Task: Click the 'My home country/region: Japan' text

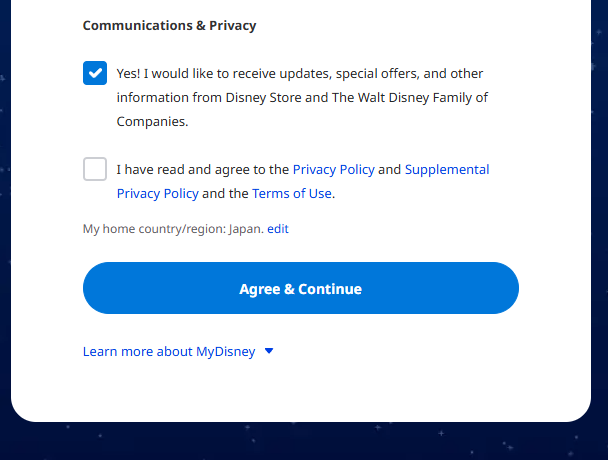Action: [173, 229]
